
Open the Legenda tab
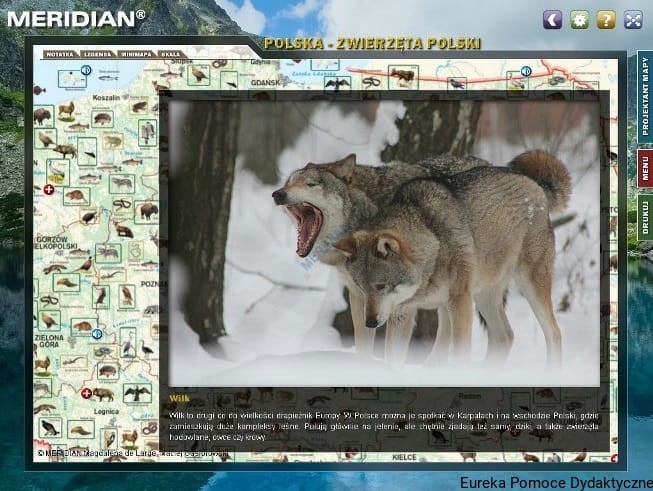[98, 53]
